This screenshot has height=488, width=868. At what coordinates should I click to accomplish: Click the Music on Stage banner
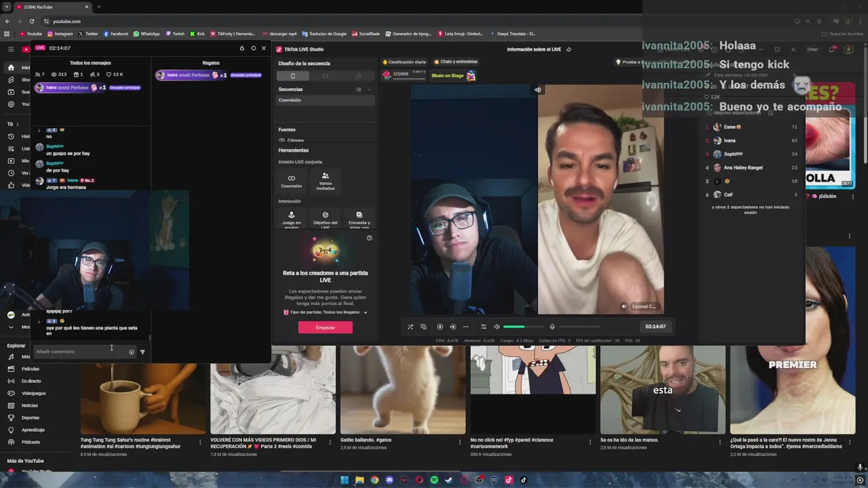[452, 76]
